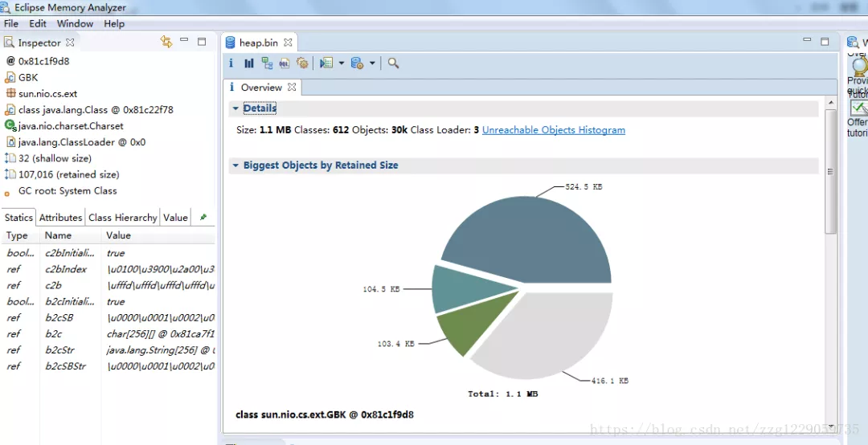The width and height of the screenshot is (868, 445).
Task: Click the pin icon beside the Value tab
Action: [x=203, y=218]
